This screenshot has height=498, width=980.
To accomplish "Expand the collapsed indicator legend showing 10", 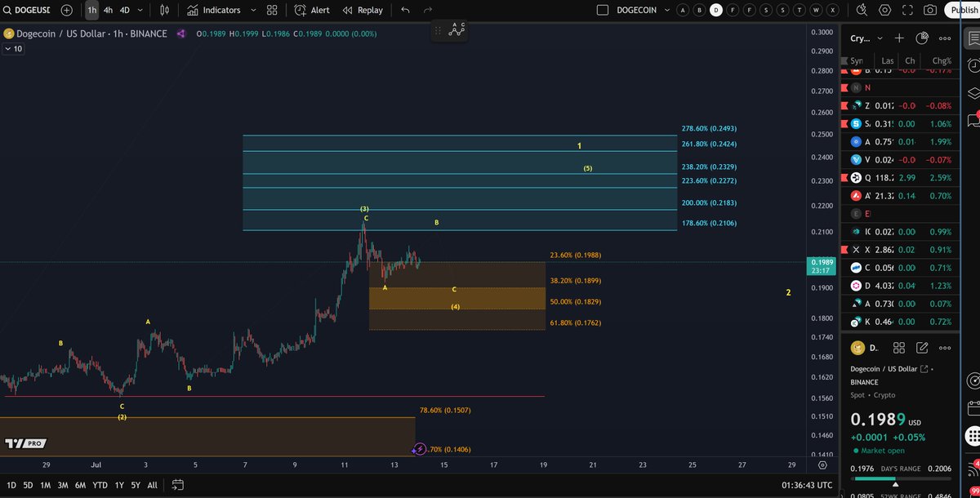I will point(14,49).
